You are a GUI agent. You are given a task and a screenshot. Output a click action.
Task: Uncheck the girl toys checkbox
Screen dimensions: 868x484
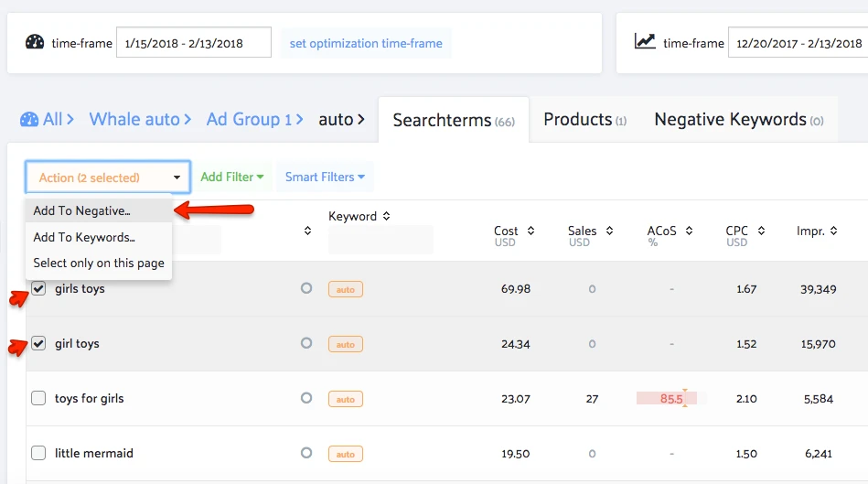pyautogui.click(x=38, y=343)
